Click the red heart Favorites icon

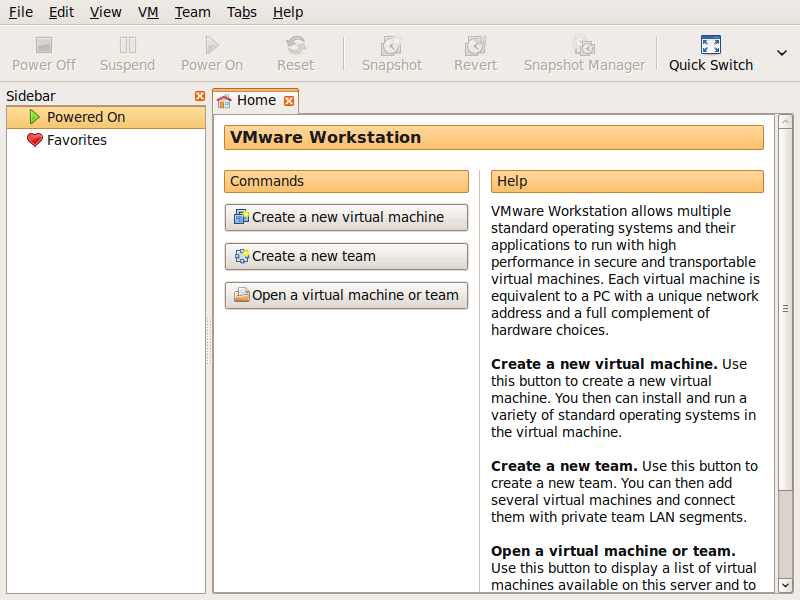point(35,140)
